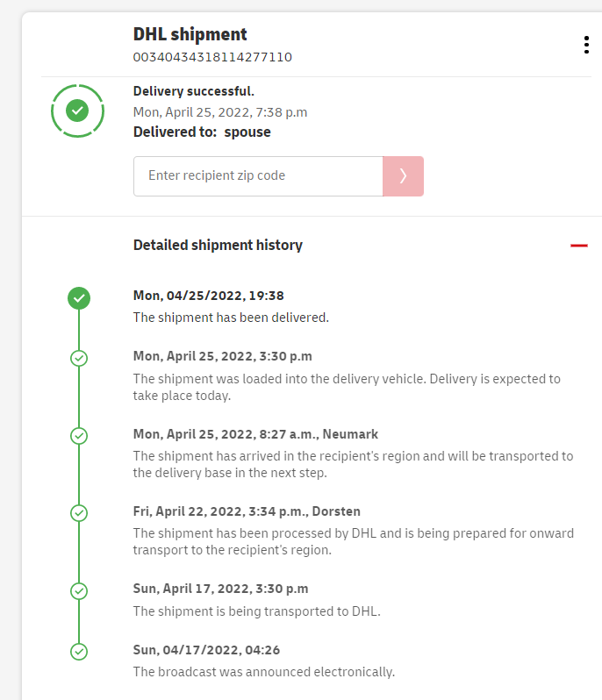Collapse the detailed shipment history section
Viewport: 602px width, 700px height.
coord(578,246)
